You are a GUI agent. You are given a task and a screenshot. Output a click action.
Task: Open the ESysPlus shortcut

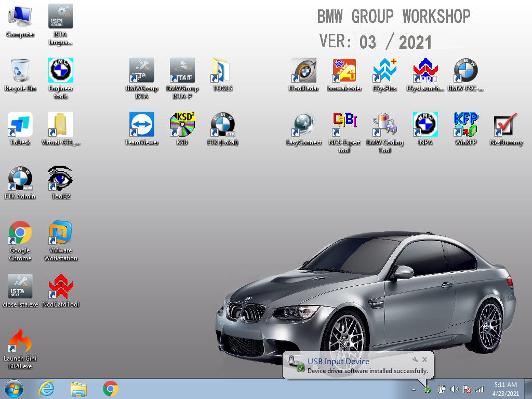[x=384, y=71]
